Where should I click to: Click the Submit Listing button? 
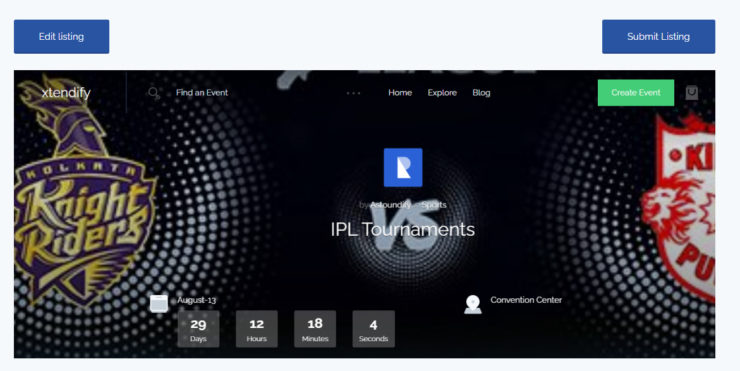click(x=658, y=36)
